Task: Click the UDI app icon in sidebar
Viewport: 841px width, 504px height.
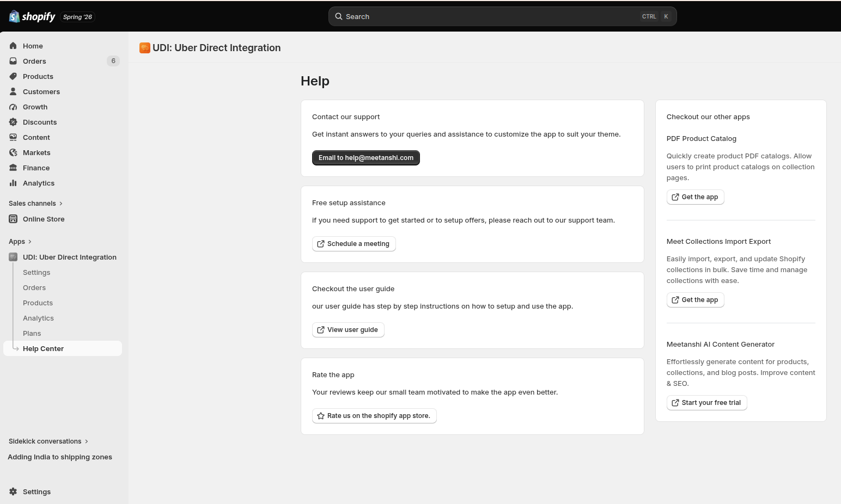Action: tap(13, 257)
